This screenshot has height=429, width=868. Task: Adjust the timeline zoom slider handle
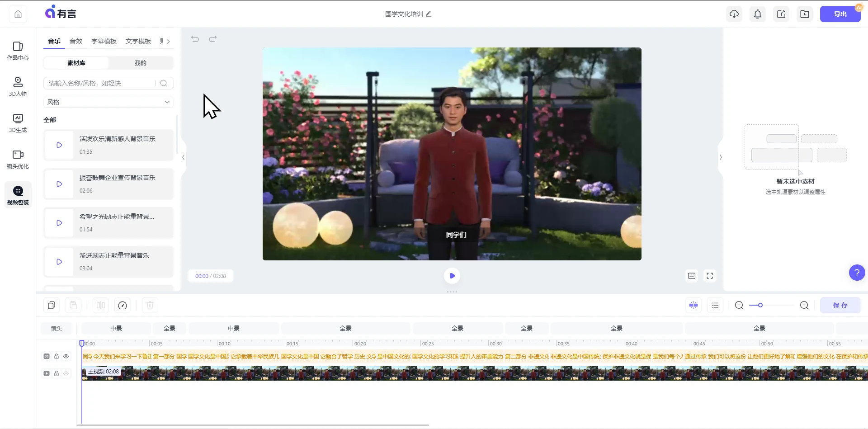tap(760, 305)
